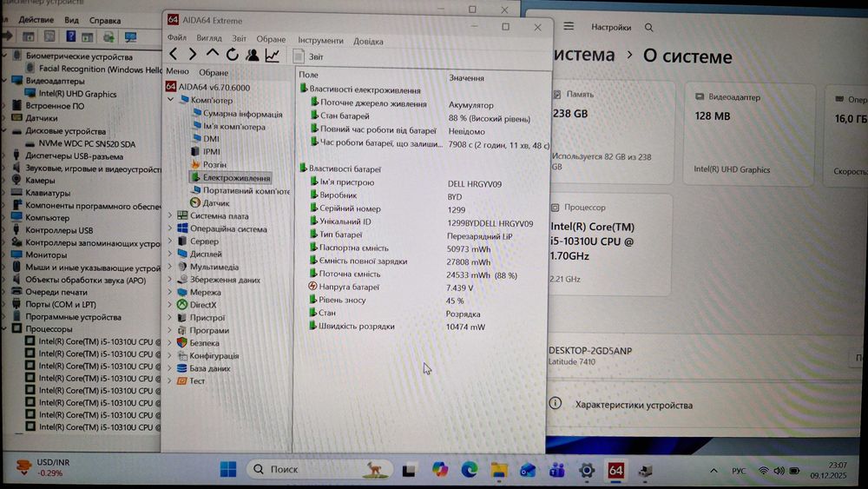The width and height of the screenshot is (868, 489).
Task: Expand the Збереження даних node
Action: pyautogui.click(x=170, y=279)
